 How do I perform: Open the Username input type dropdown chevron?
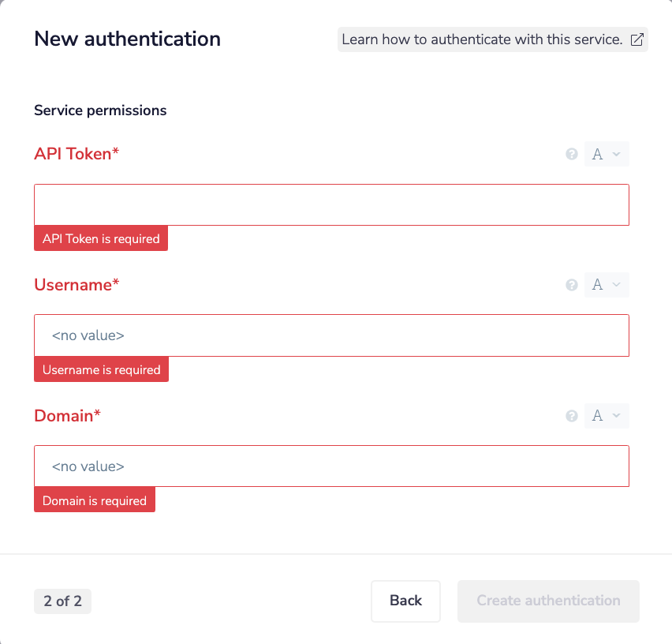(x=614, y=285)
